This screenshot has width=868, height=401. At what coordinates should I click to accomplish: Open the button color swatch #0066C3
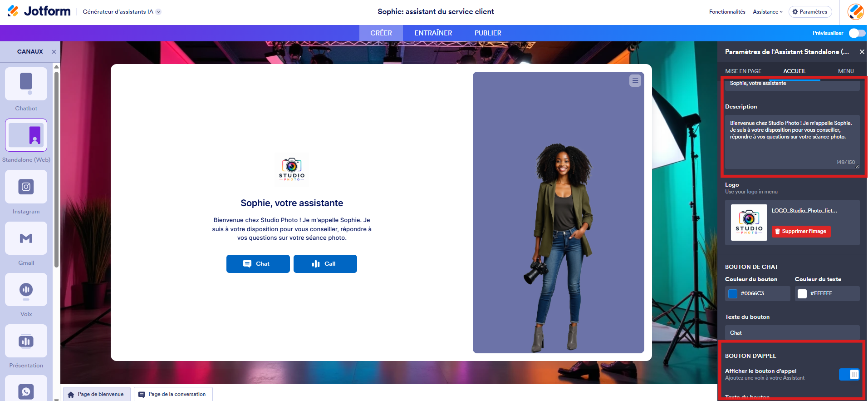(733, 294)
